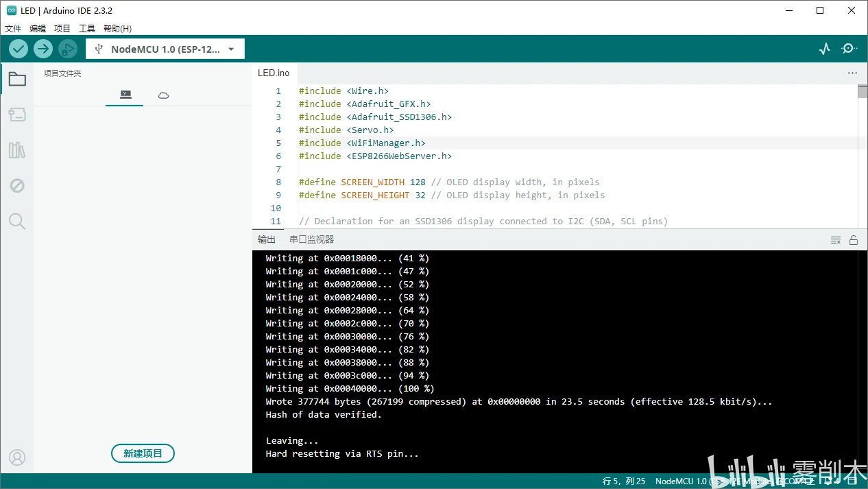Open the Library Manager books icon
Image resolution: width=868 pixels, height=489 pixels.
tap(17, 150)
